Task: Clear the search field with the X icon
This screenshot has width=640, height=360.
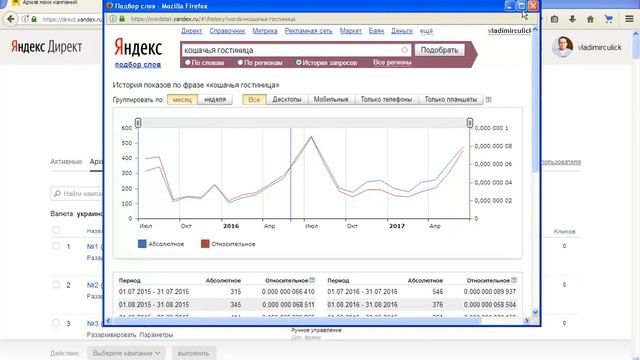Action: coord(404,50)
